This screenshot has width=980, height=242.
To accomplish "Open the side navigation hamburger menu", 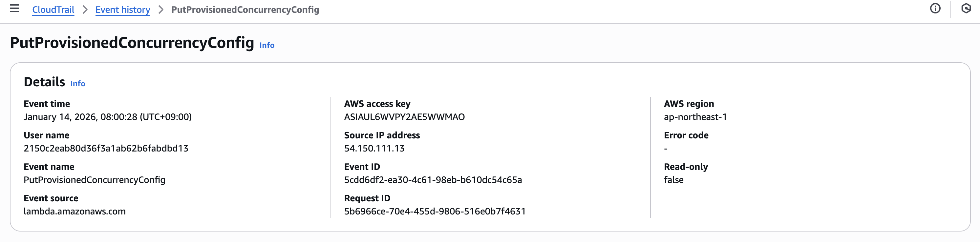I will [x=14, y=9].
